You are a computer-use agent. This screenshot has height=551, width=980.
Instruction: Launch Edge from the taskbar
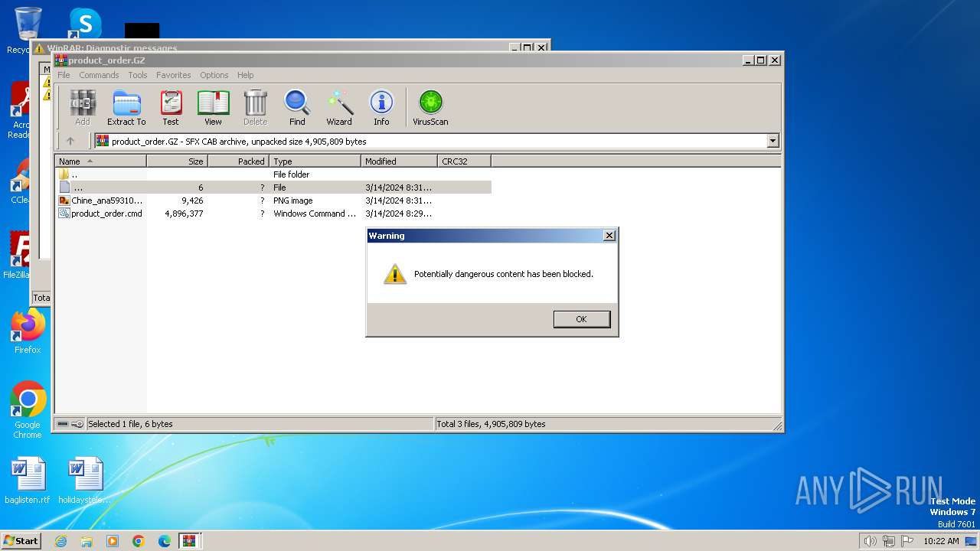(165, 541)
